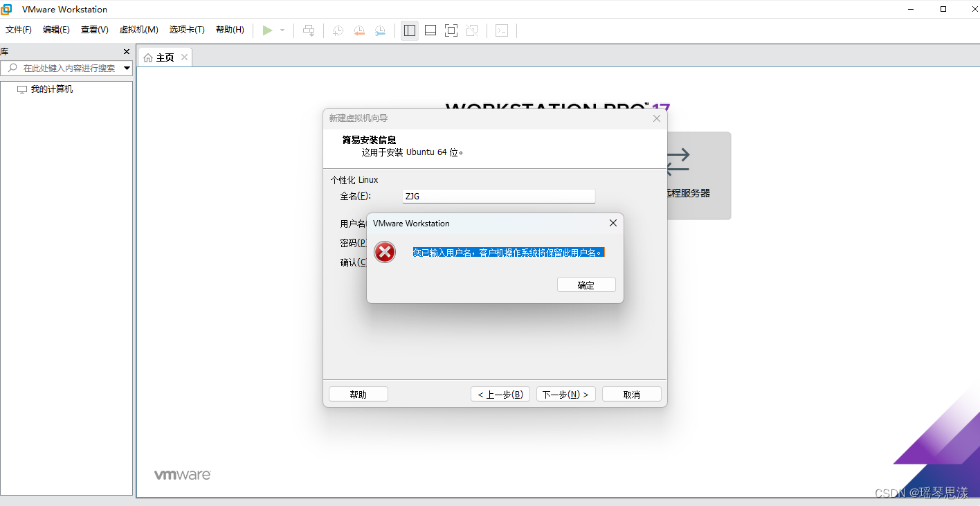Click the red error icon in dialog

coord(385,252)
